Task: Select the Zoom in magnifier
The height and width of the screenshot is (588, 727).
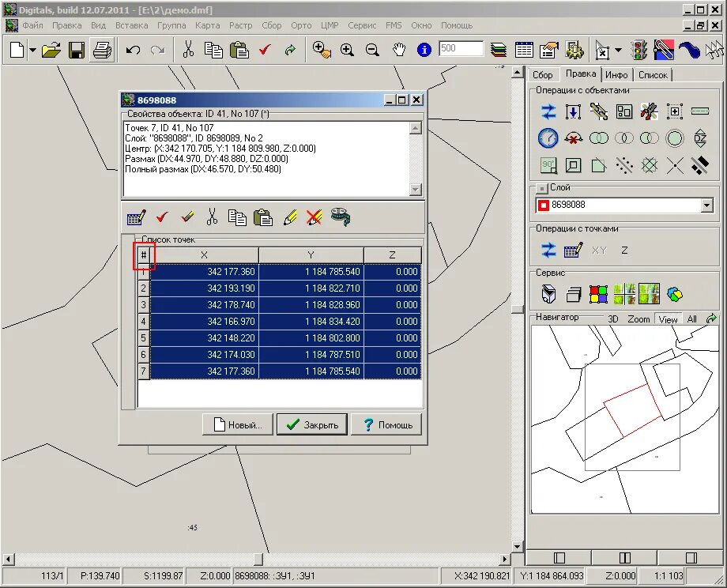Action: [x=347, y=50]
